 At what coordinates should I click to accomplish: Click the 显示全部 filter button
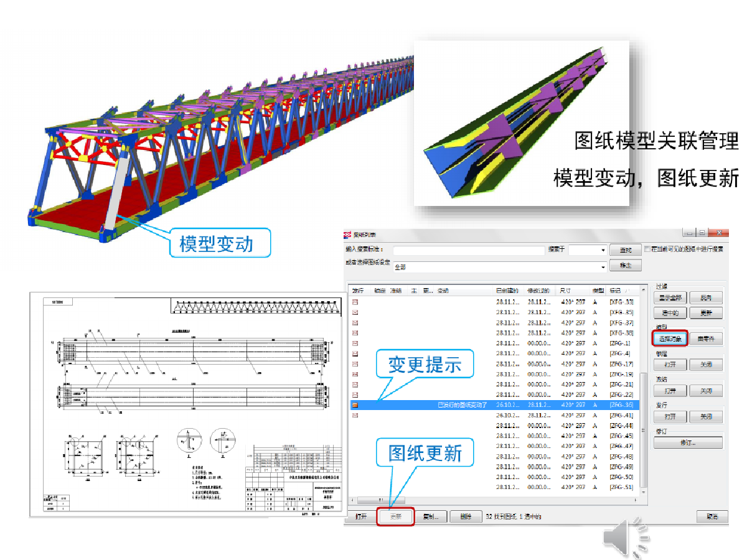click(670, 297)
